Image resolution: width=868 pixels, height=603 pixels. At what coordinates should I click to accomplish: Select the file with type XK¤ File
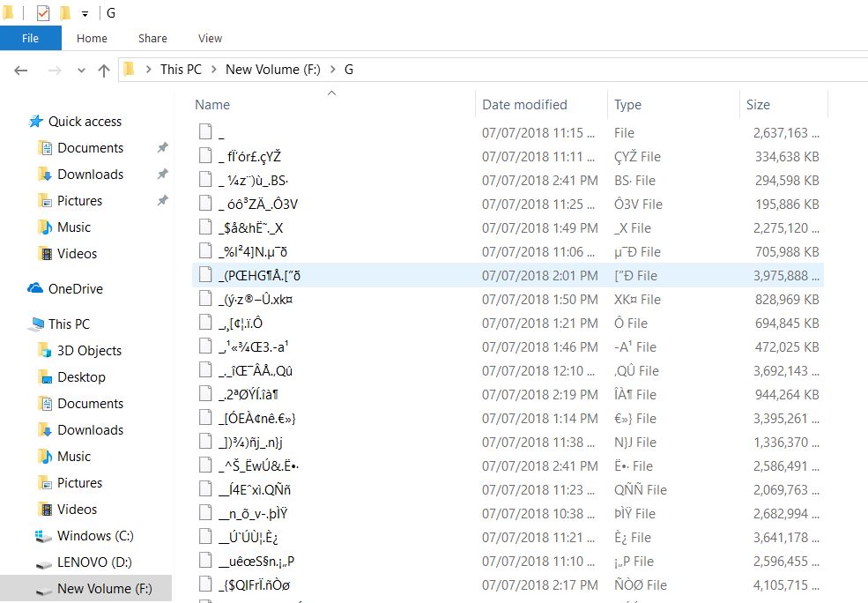508,300
